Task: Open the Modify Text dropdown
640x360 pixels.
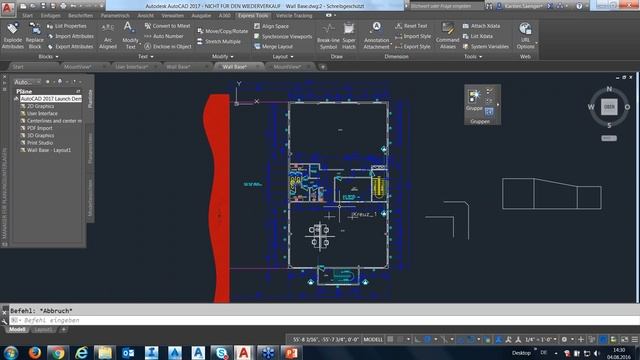Action: (x=130, y=43)
